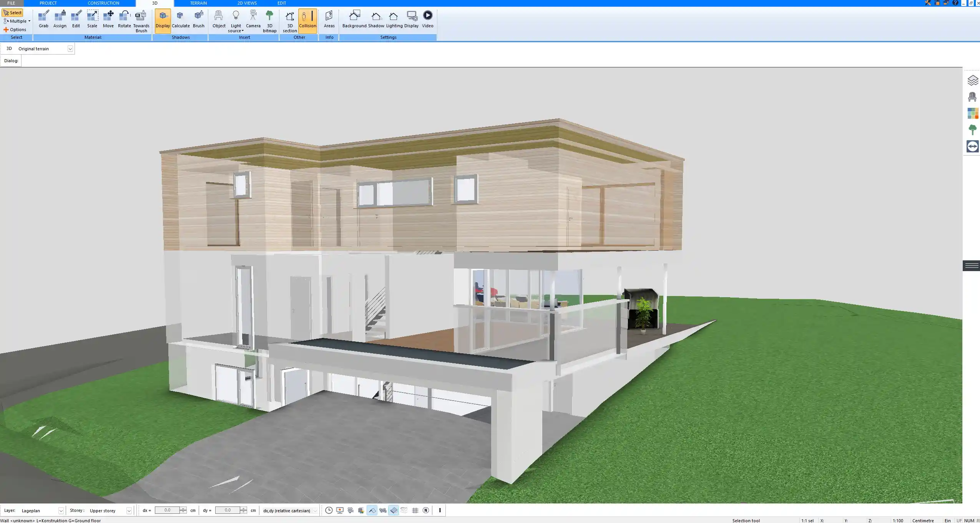Click the clock icon in the bottom toolbar
The image size is (980, 523).
329,510
